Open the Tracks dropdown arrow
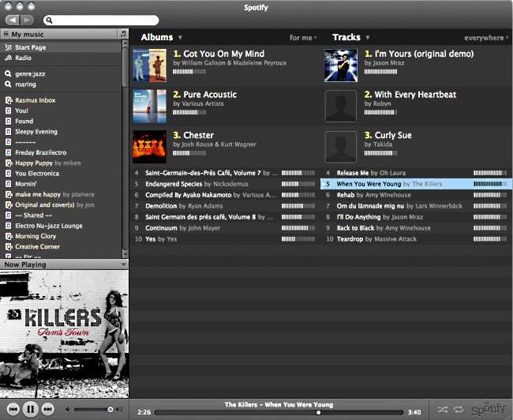 click(368, 38)
